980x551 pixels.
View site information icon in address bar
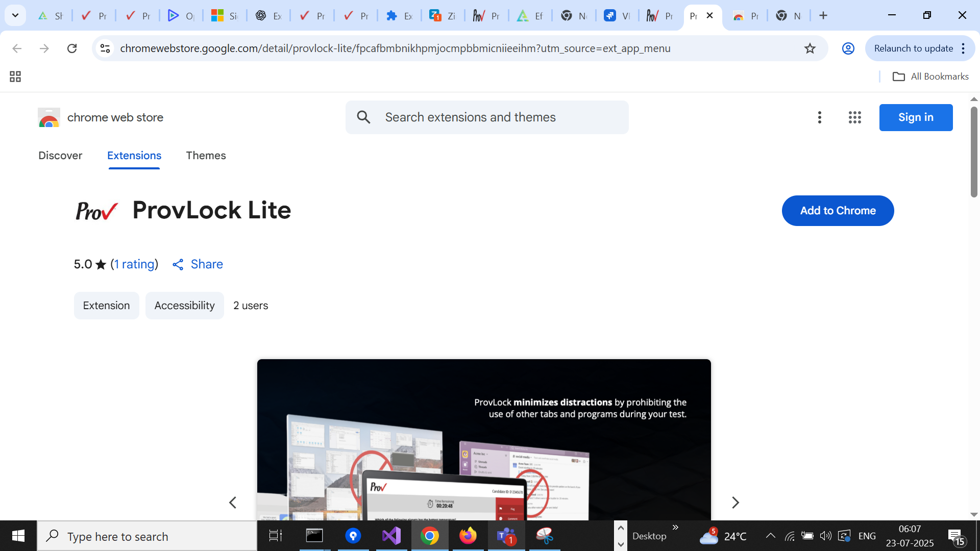(x=105, y=48)
